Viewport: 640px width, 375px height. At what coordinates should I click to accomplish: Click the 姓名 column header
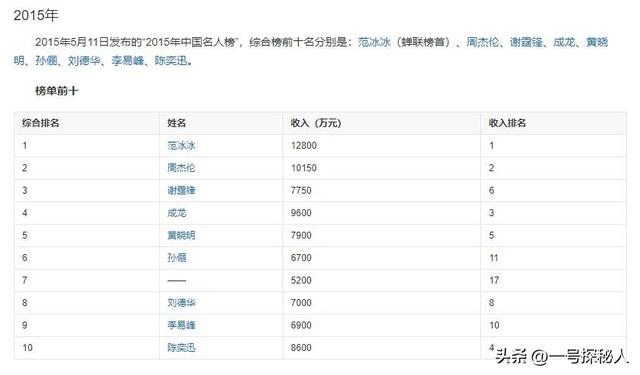click(176, 123)
